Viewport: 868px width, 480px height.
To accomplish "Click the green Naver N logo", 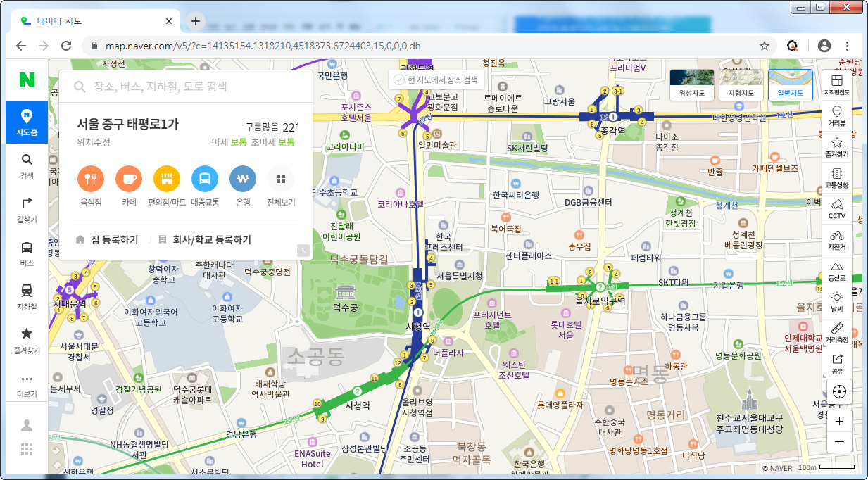I will [x=27, y=80].
